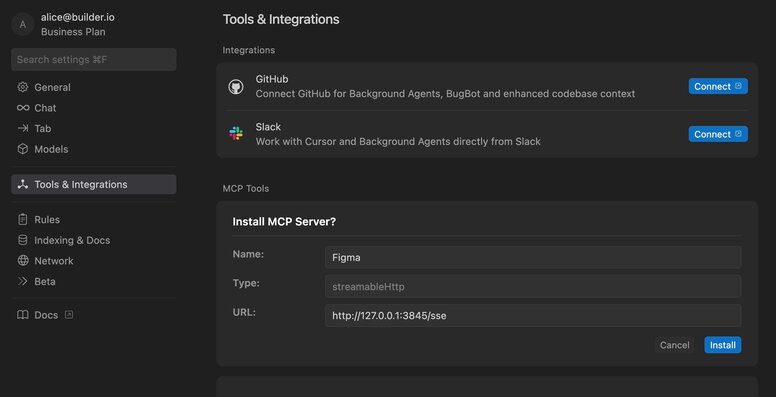Click the Type: label
The height and width of the screenshot is (397, 776).
(246, 283)
